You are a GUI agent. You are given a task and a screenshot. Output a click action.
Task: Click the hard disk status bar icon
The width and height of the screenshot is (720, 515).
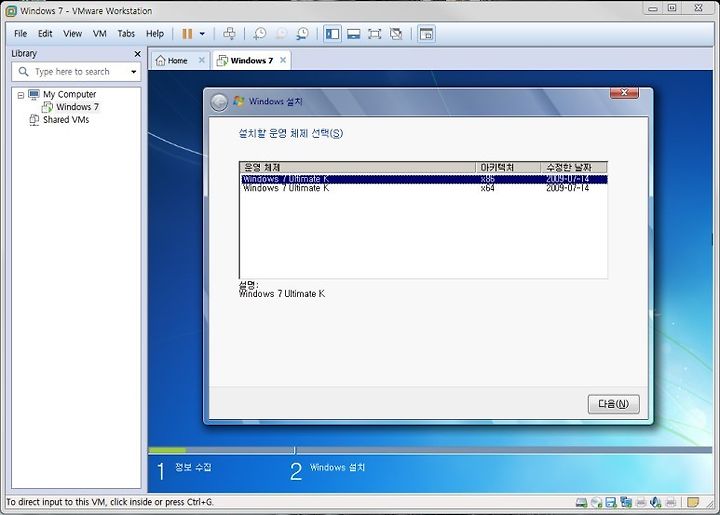pyautogui.click(x=581, y=503)
